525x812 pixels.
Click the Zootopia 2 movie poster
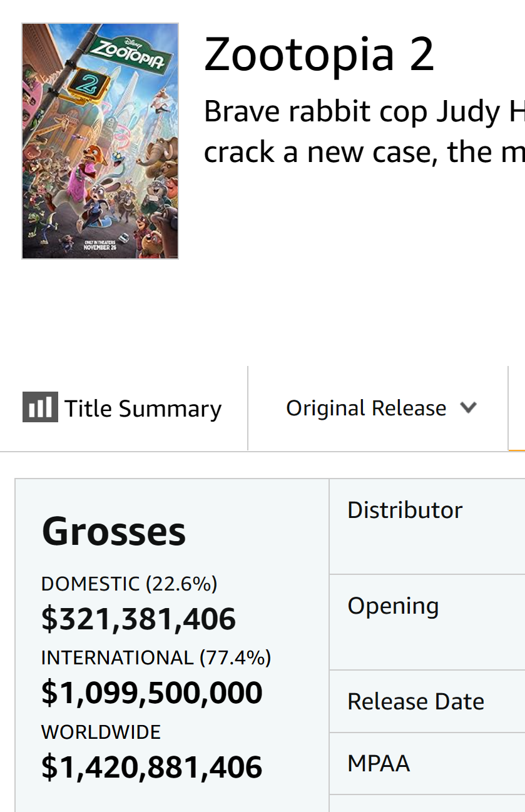tap(100, 141)
